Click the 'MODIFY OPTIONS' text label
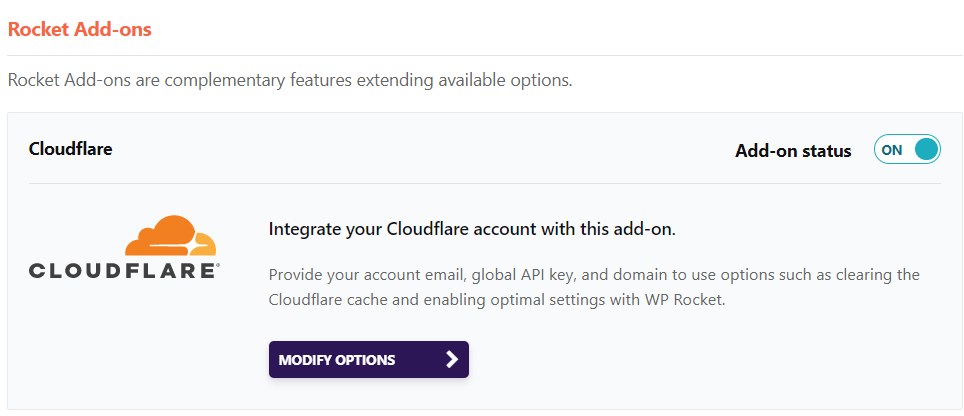Viewport: 964px width, 416px height. tap(337, 360)
